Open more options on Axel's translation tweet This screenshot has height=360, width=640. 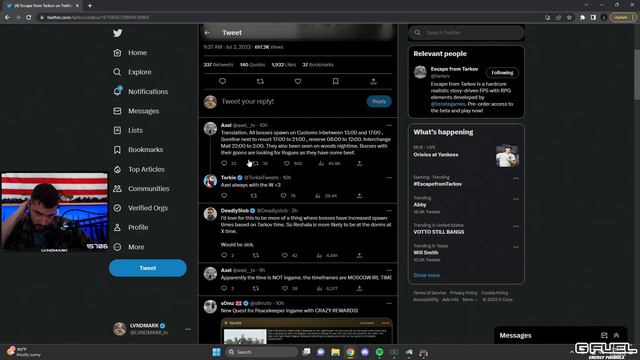(x=389, y=125)
